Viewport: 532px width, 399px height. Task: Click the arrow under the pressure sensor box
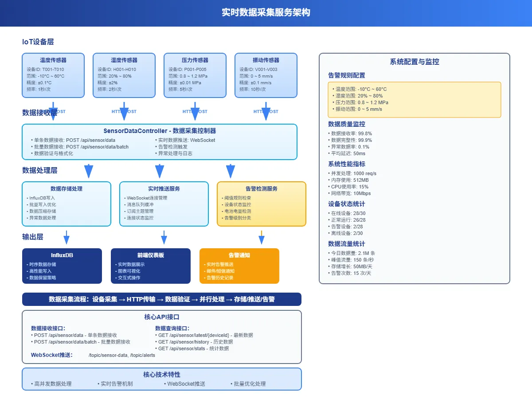[x=195, y=111]
